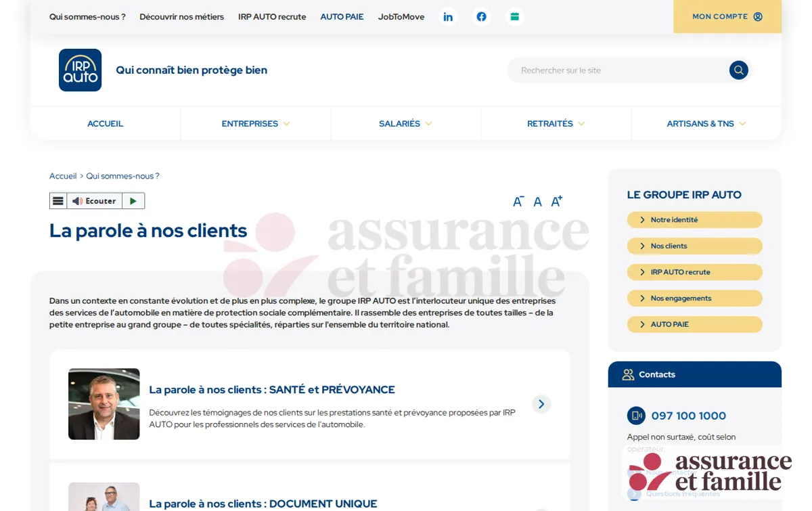Viewport: 812px width, 511px height.
Task: Open Découvrir nos métiers link
Action: pos(181,17)
